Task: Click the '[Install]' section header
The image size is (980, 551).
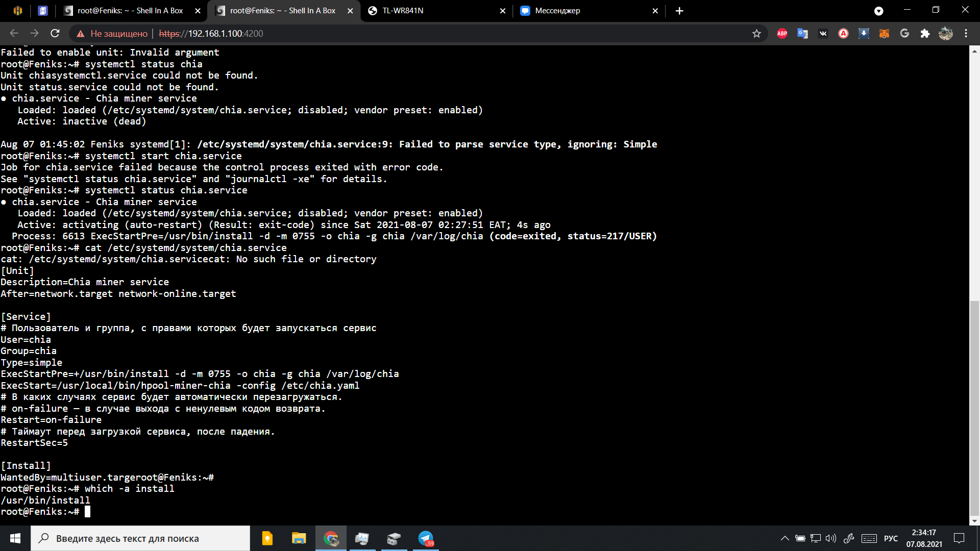Action: point(26,465)
